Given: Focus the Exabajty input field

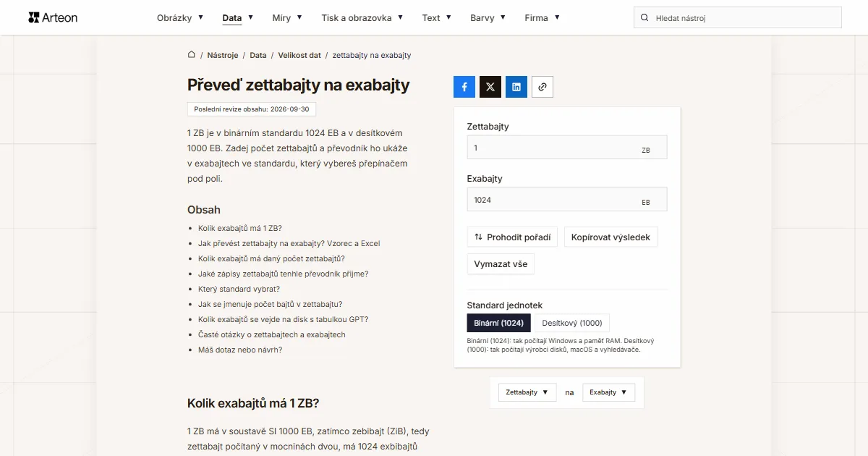Looking at the screenshot, I should click(567, 199).
